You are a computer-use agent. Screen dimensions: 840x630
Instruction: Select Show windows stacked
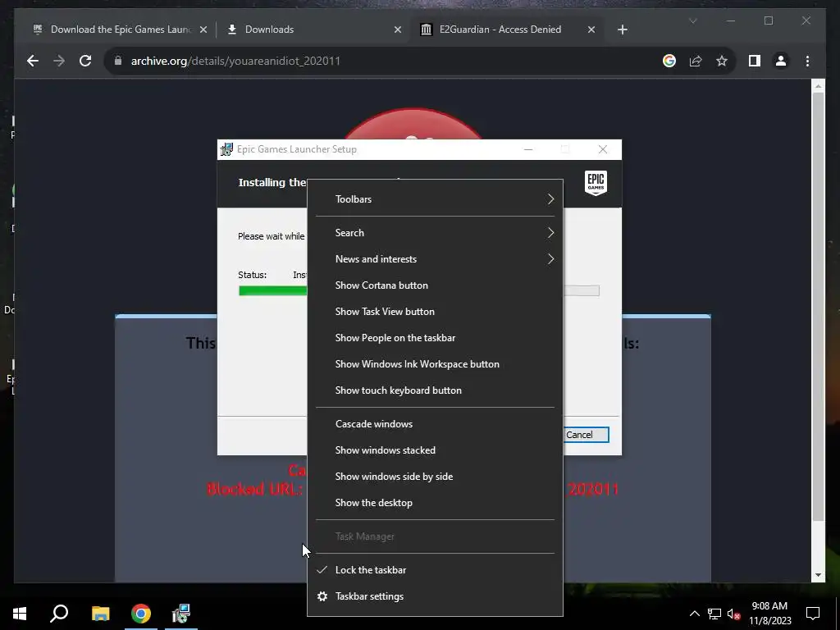(x=435, y=450)
